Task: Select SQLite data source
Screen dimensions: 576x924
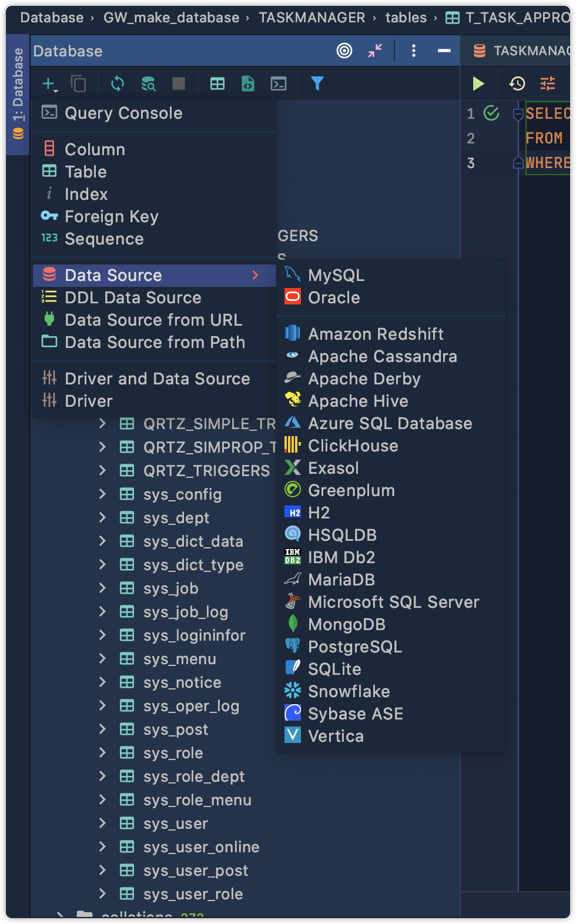Action: point(391,669)
